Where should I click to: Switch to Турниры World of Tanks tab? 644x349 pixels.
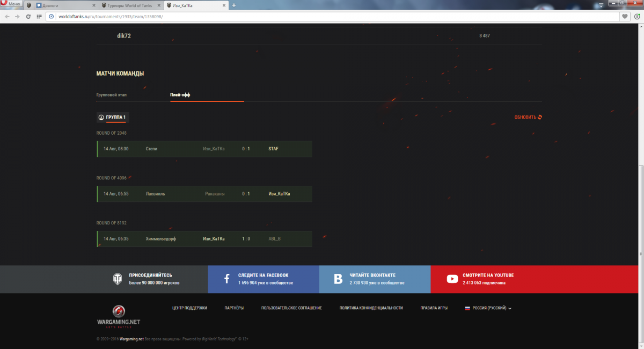tap(132, 5)
